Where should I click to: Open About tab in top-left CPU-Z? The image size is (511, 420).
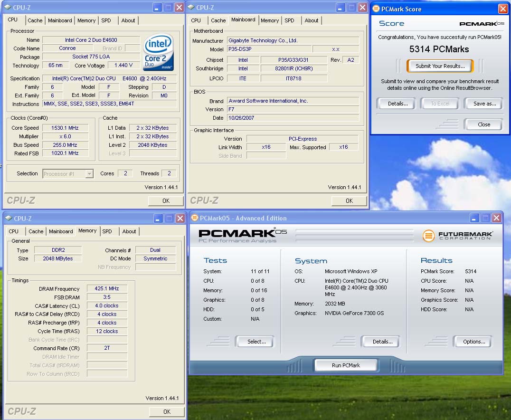128,20
